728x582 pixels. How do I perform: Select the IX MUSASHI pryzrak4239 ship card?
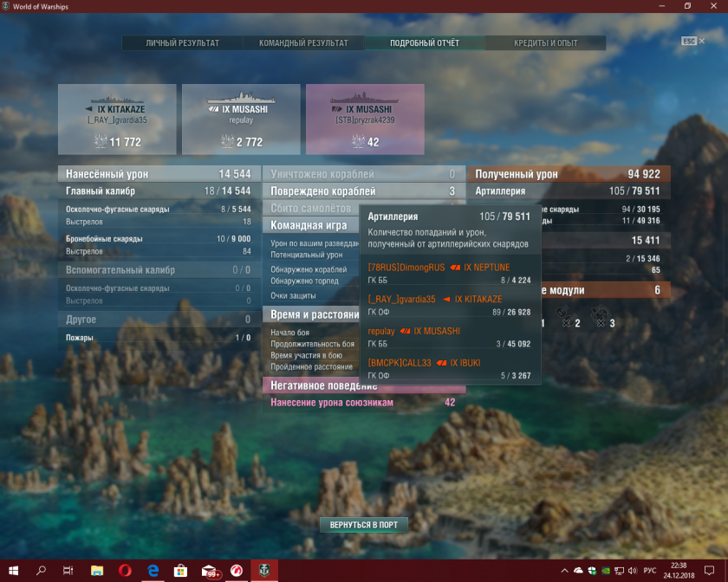365,120
